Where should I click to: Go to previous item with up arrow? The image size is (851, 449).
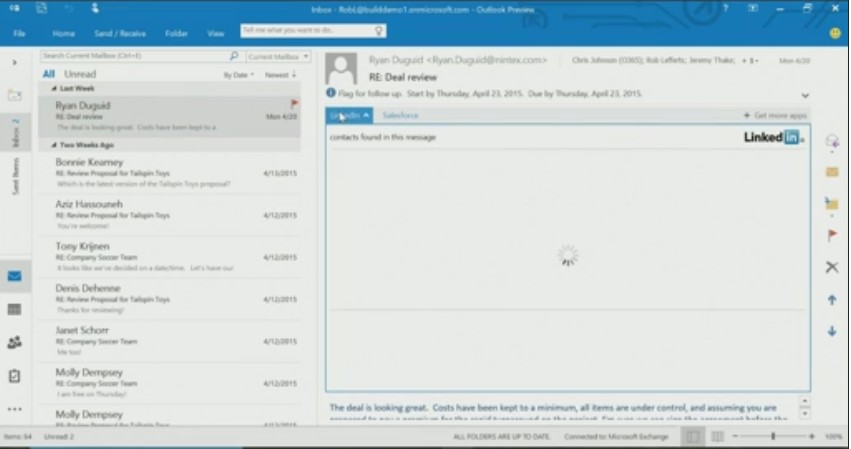point(832,300)
